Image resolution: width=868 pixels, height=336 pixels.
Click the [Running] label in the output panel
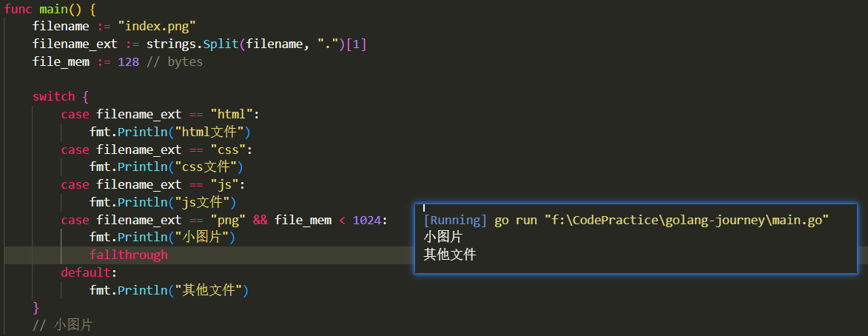(x=455, y=220)
